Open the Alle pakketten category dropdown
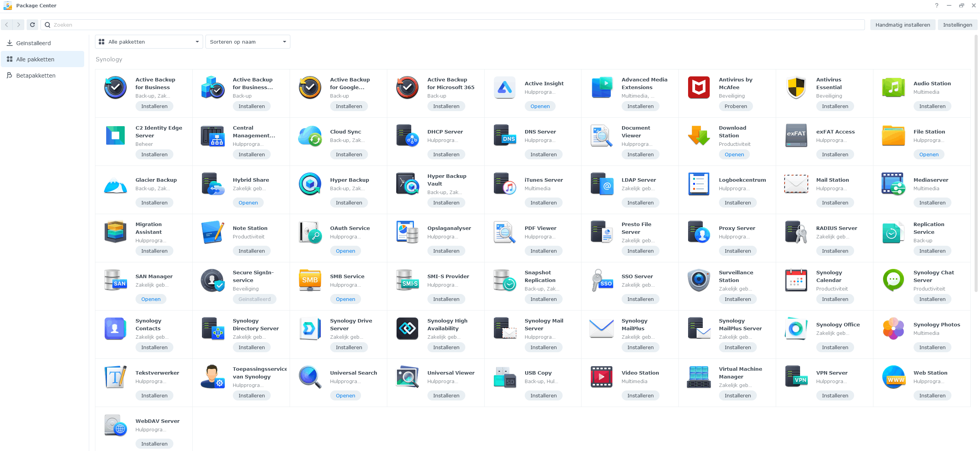 click(149, 42)
